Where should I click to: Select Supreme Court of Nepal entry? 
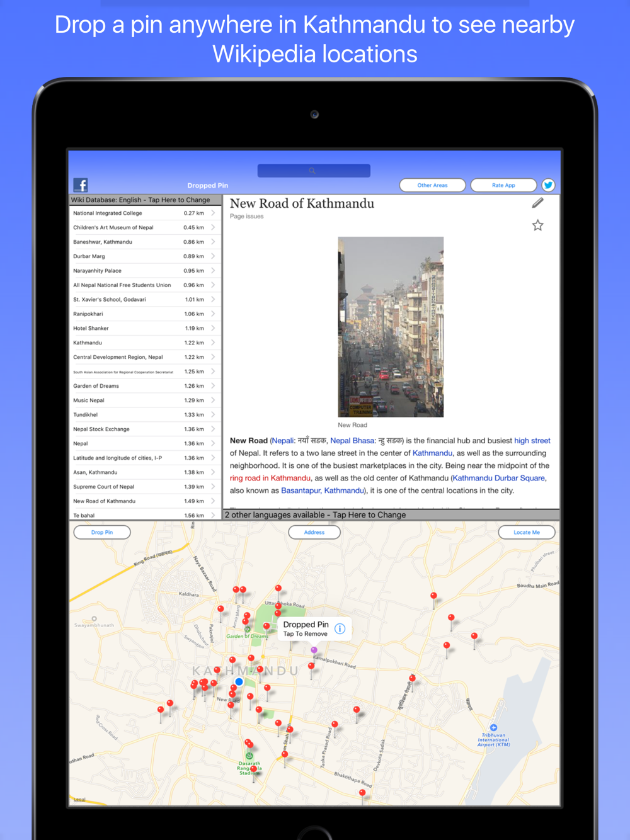pos(146,487)
